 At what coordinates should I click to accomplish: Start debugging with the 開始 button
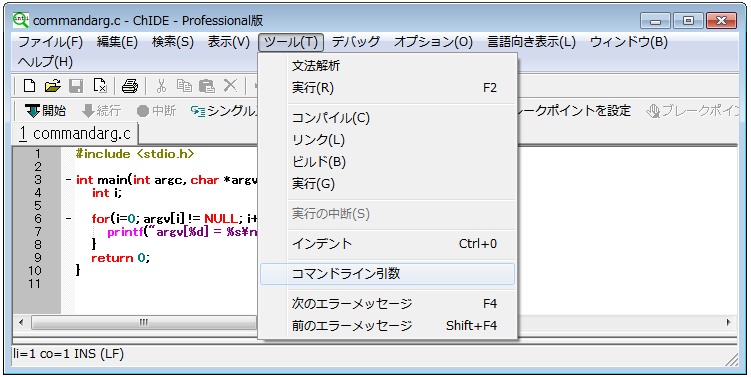click(x=46, y=111)
